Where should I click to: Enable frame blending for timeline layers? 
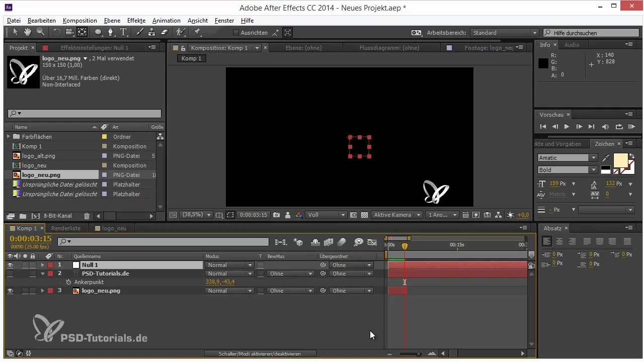point(329,242)
